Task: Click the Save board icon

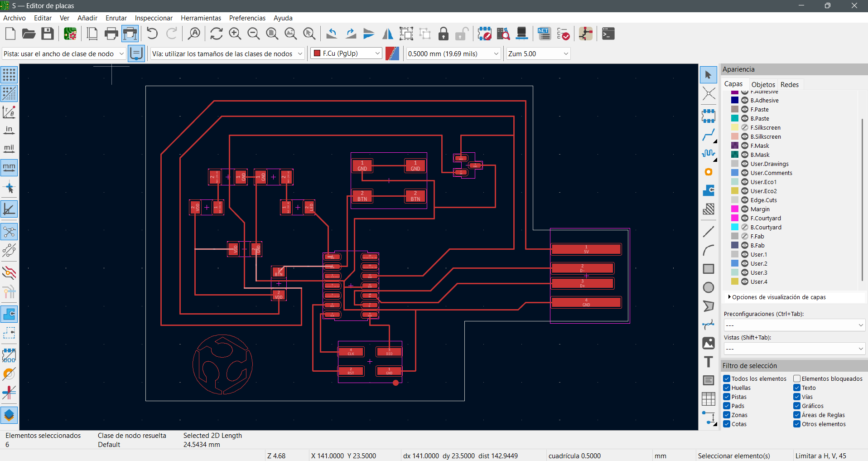Action: tap(48, 34)
